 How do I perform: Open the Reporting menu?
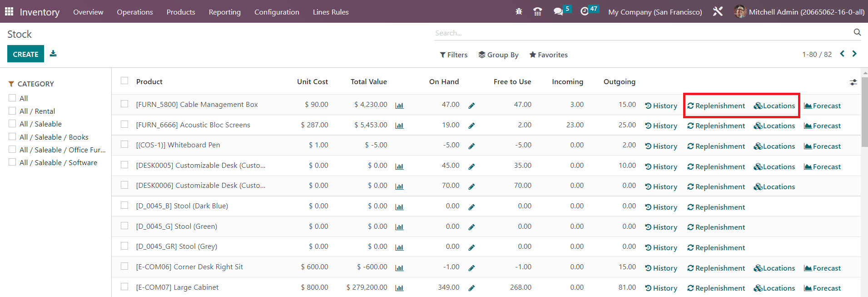pyautogui.click(x=224, y=12)
